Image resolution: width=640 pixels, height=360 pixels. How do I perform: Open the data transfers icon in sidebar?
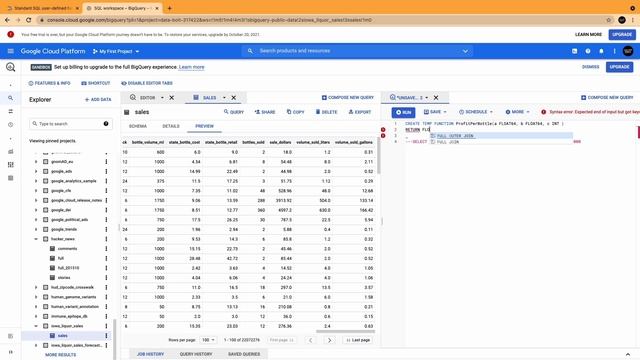click(11, 111)
